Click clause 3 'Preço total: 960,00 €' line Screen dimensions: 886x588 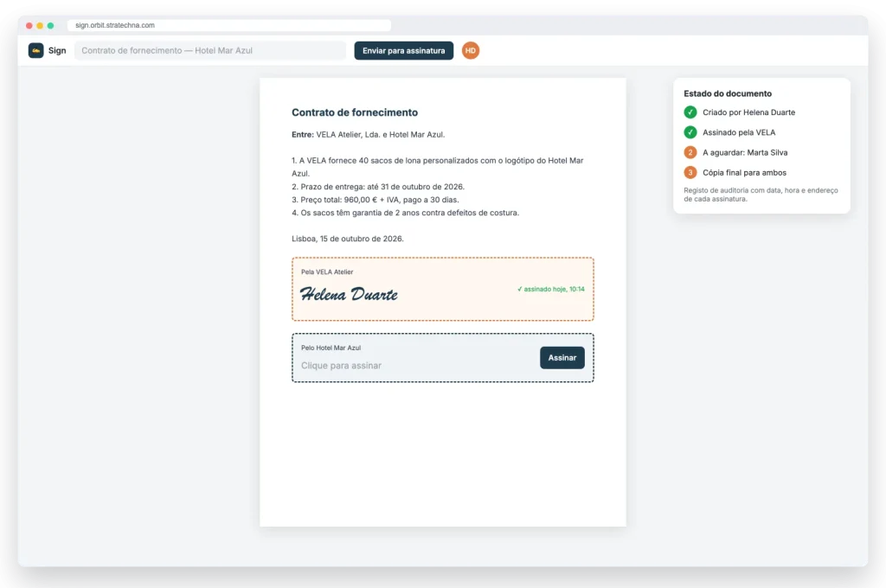point(376,200)
